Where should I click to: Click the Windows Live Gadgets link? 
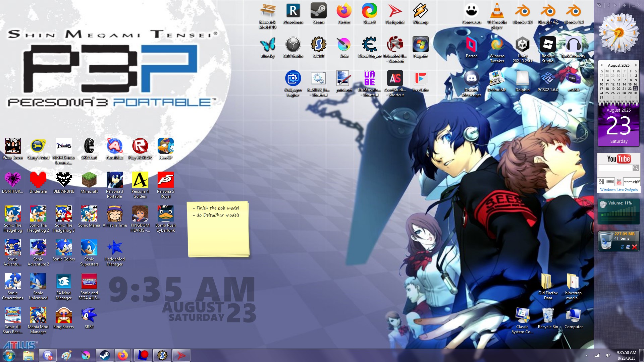pos(619,190)
